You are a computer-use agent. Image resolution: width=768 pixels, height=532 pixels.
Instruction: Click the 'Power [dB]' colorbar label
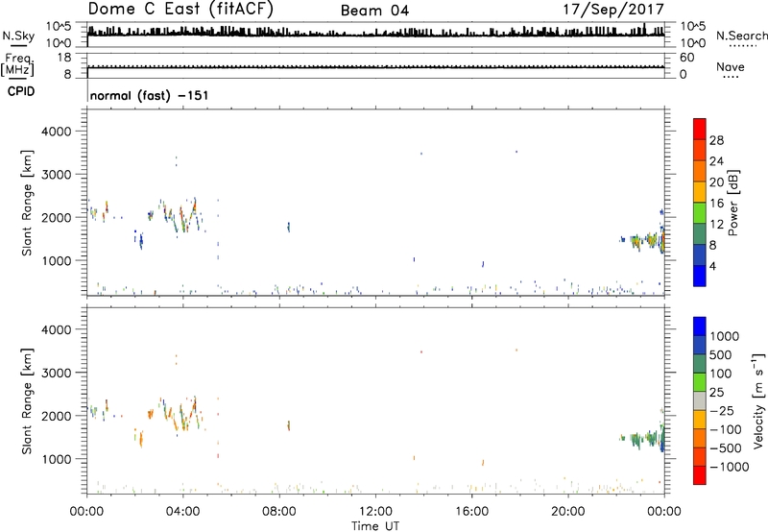(x=732, y=203)
